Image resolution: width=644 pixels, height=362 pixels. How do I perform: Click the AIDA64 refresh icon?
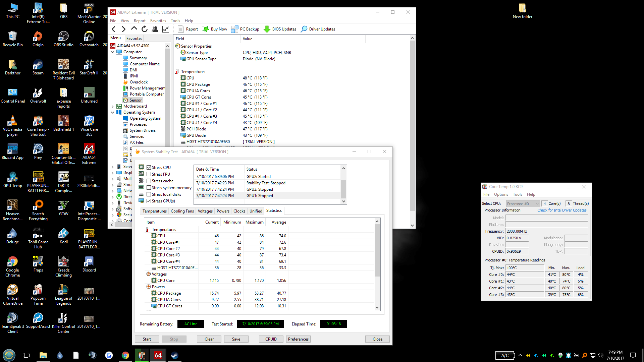coord(145,29)
